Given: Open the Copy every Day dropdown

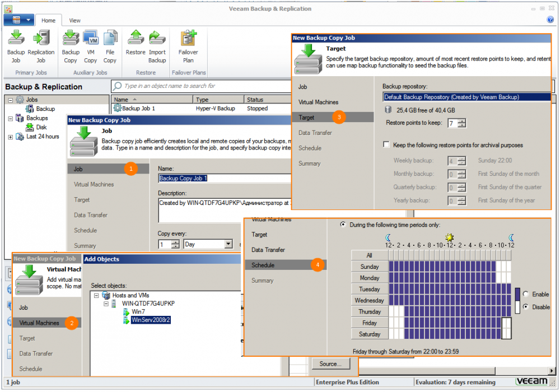Looking at the screenshot, I should coord(228,244).
